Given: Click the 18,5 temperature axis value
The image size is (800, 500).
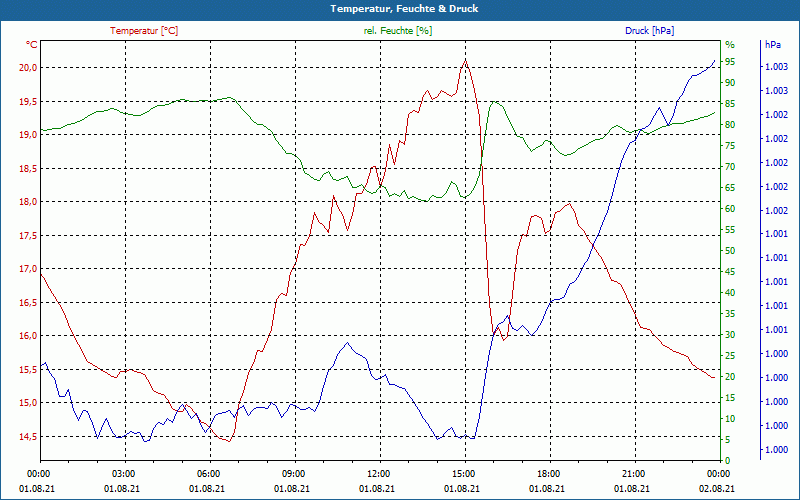Looking at the screenshot, I should pos(28,168).
